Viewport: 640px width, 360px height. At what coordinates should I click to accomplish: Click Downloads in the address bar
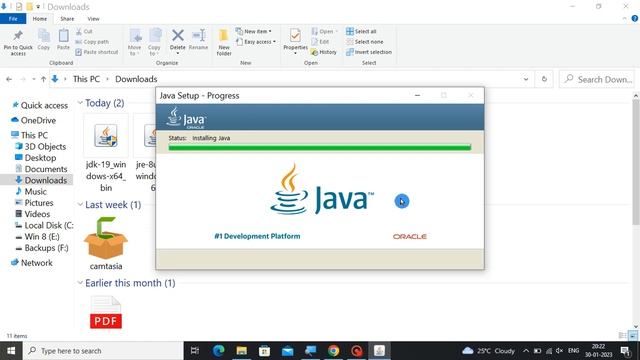pyautogui.click(x=136, y=79)
